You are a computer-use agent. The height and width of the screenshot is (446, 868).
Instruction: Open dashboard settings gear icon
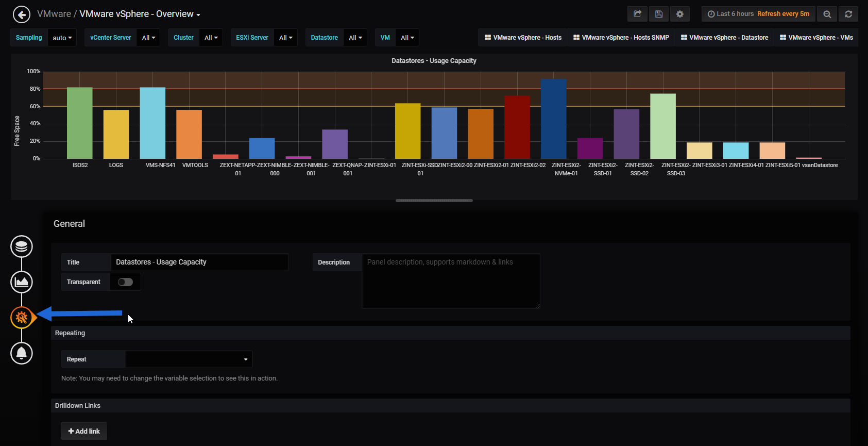click(x=680, y=14)
